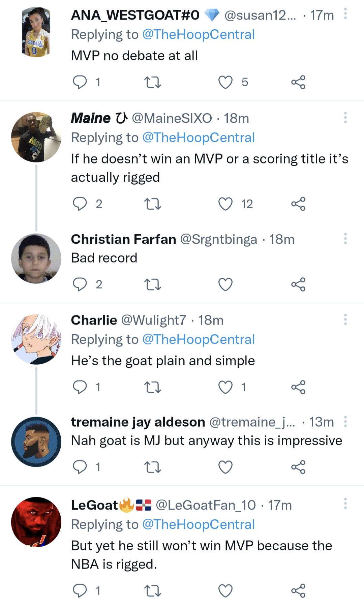Open @TheHoopCentral link in Maine's reply
This screenshot has height=609, width=364.
[x=198, y=138]
